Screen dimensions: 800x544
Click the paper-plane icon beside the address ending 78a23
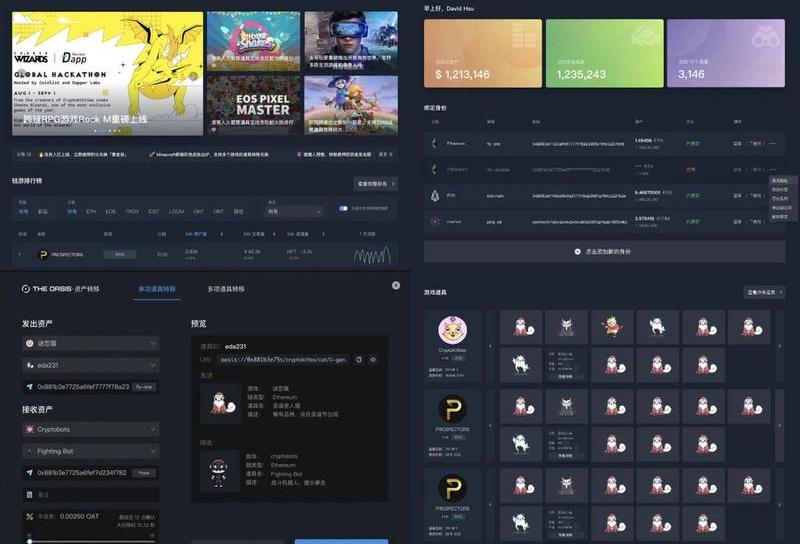[30, 387]
